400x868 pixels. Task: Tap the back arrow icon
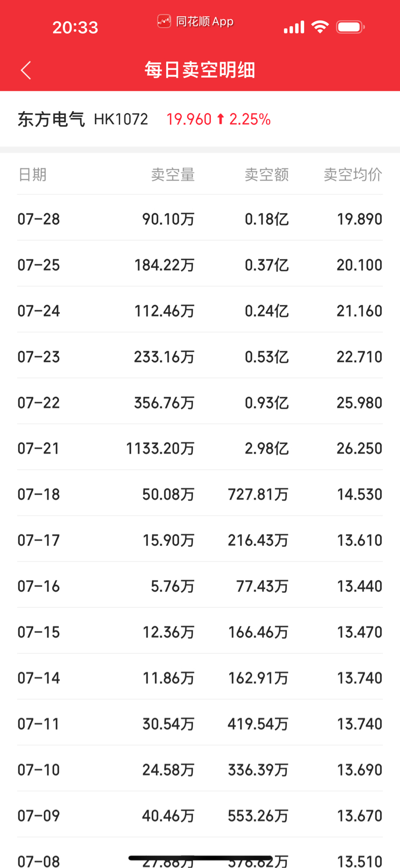tap(26, 70)
